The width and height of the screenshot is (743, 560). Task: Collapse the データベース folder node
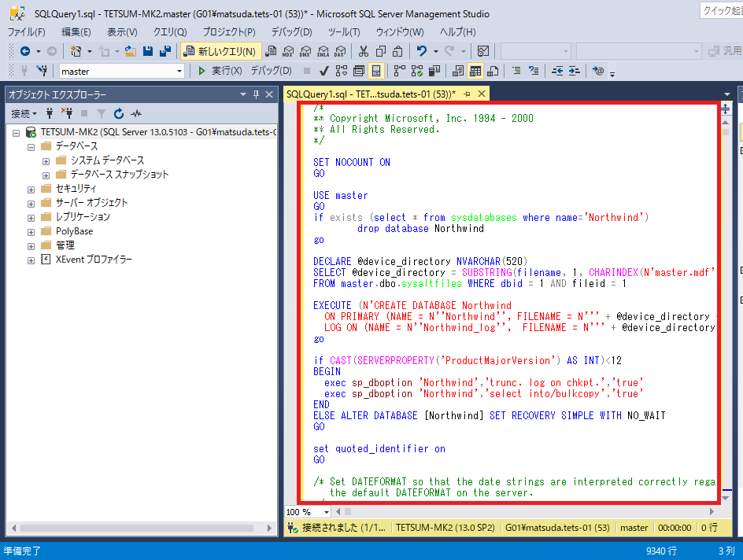click(31, 146)
